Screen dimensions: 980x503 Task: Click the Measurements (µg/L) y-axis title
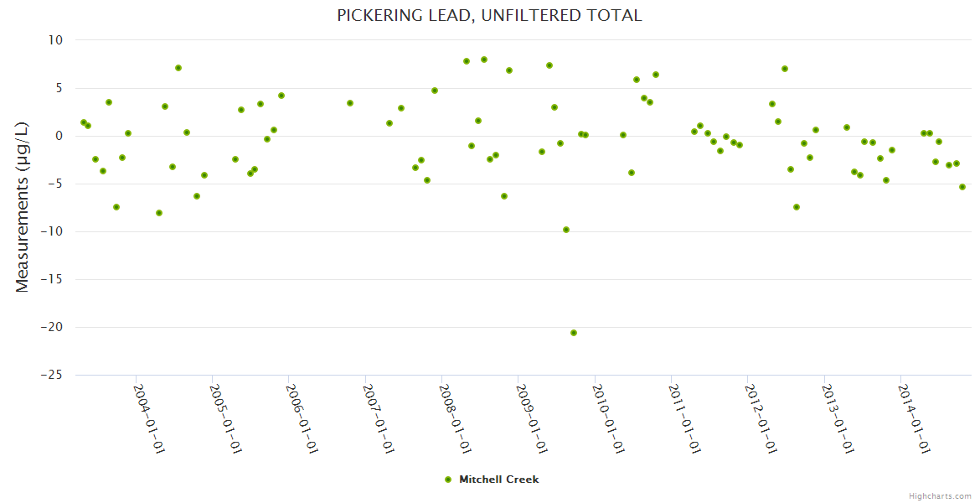pyautogui.click(x=23, y=207)
